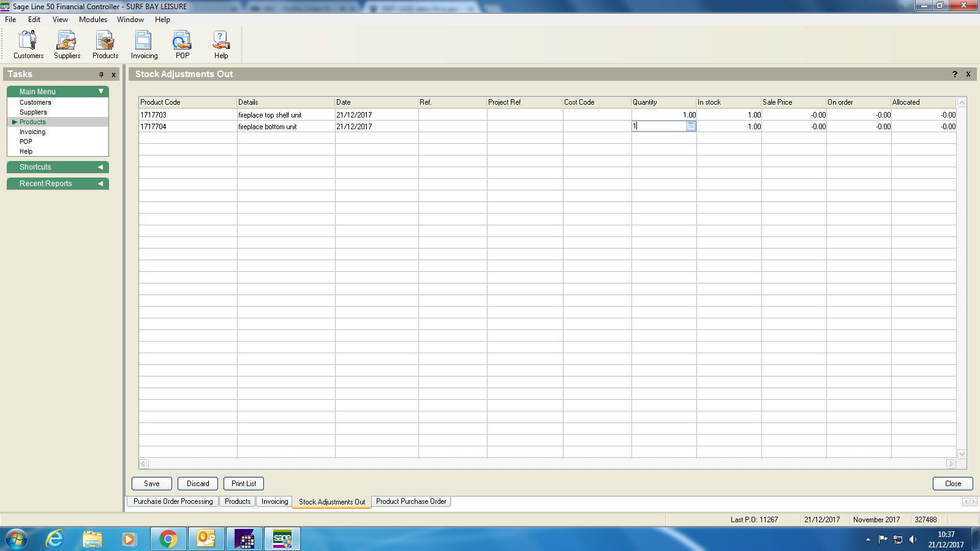Expand the Recent Reports section

tap(100, 184)
